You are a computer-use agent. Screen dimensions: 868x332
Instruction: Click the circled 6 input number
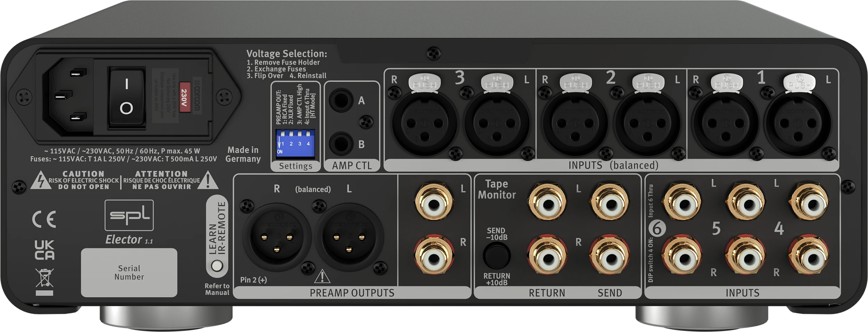coord(657,228)
